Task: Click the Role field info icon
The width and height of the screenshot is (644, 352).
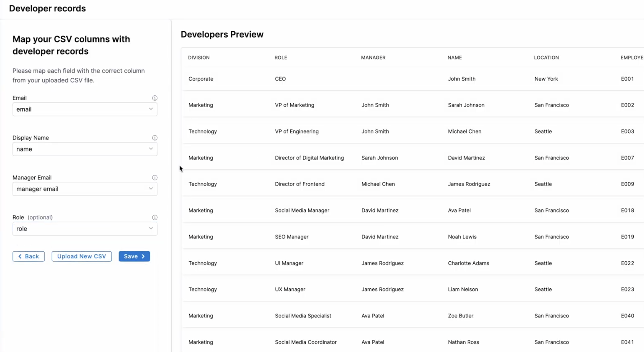Action: [x=155, y=217]
